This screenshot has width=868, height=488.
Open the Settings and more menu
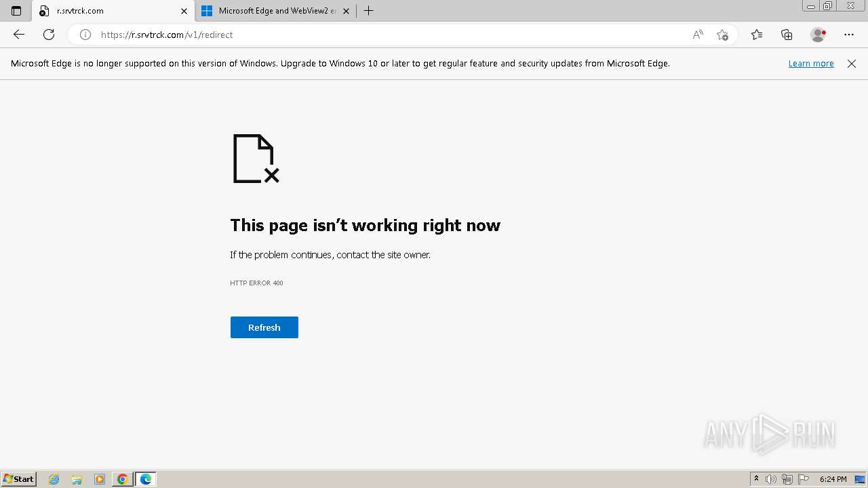pos(849,35)
